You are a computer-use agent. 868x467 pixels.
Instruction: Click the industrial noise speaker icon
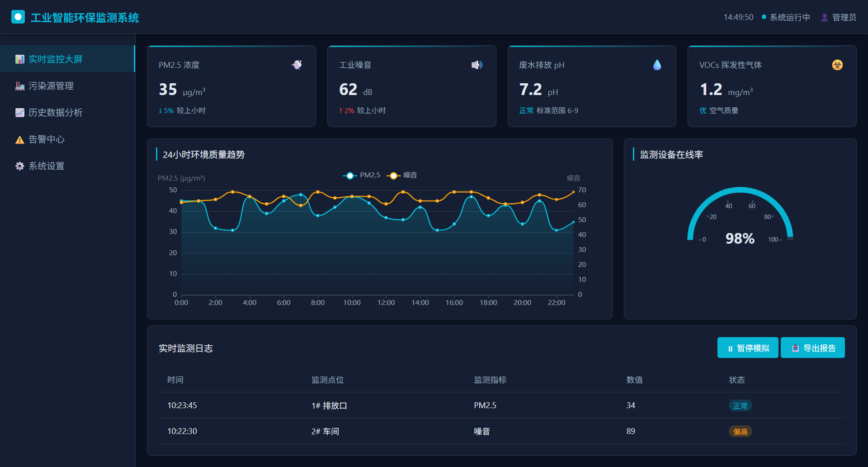click(x=477, y=65)
